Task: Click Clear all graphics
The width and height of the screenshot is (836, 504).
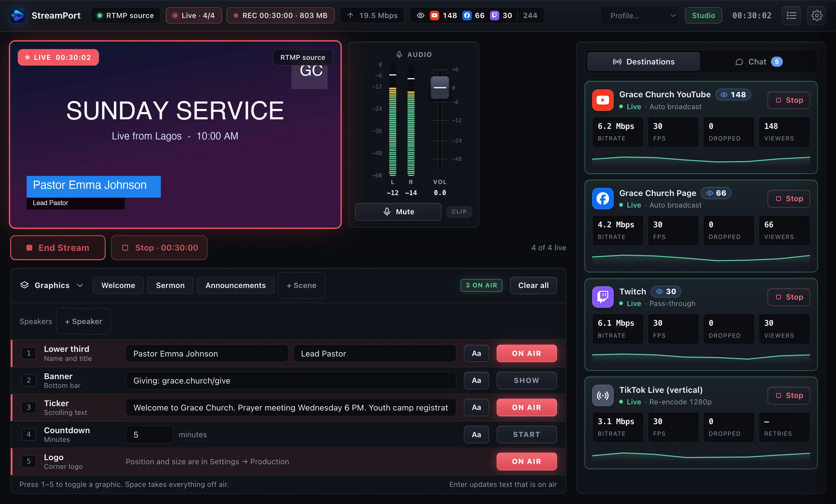Action: pos(533,285)
